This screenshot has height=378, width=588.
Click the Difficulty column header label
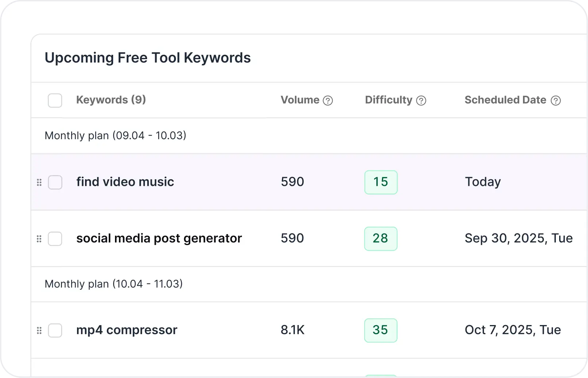point(388,100)
